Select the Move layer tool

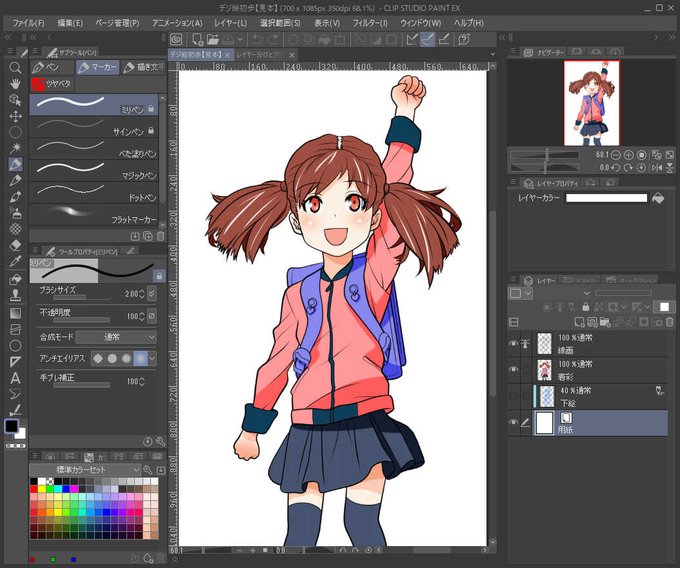point(15,116)
